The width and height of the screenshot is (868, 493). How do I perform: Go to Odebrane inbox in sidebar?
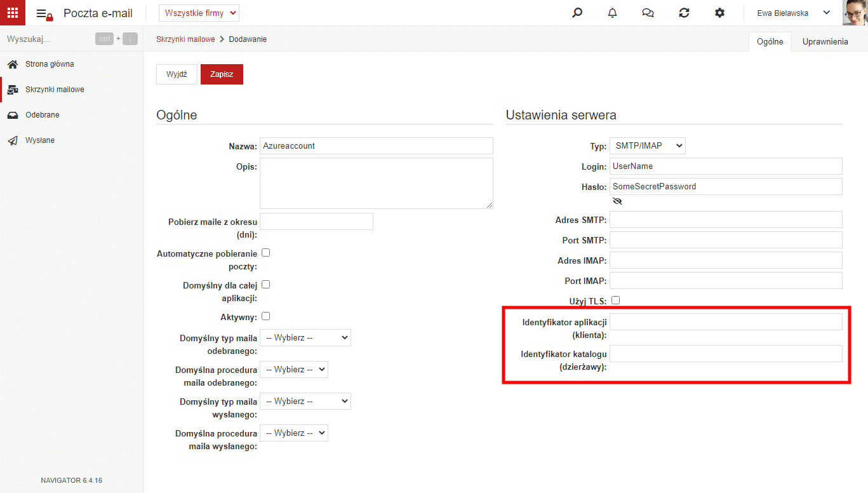(x=42, y=115)
